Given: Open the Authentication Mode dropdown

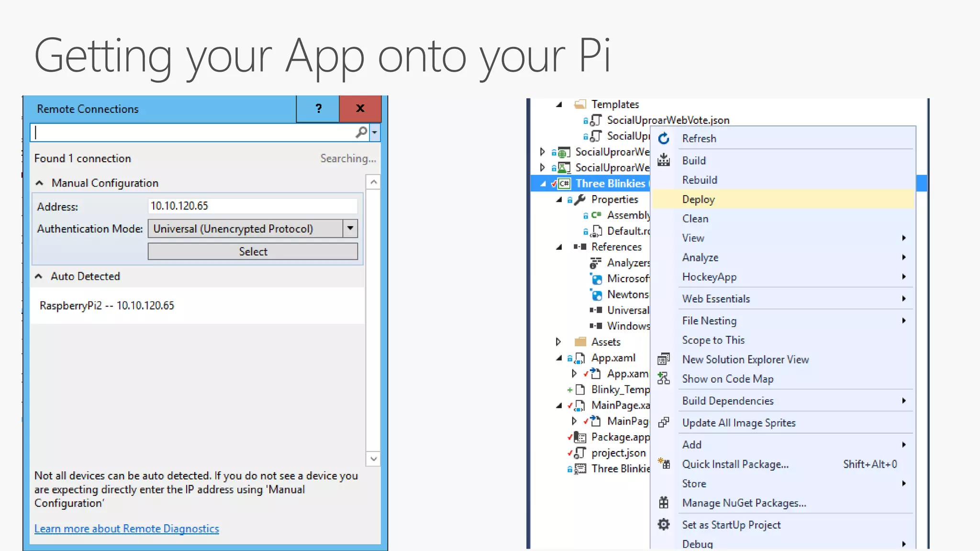Looking at the screenshot, I should (350, 229).
